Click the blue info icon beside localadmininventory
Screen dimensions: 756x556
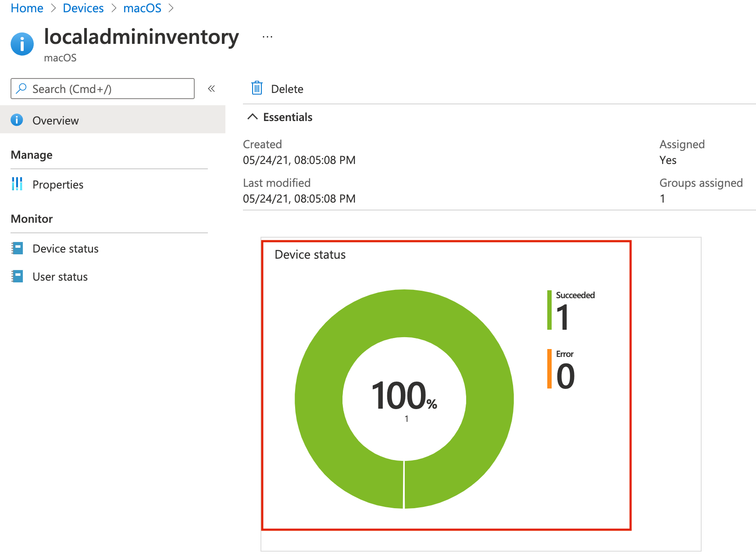tap(22, 44)
